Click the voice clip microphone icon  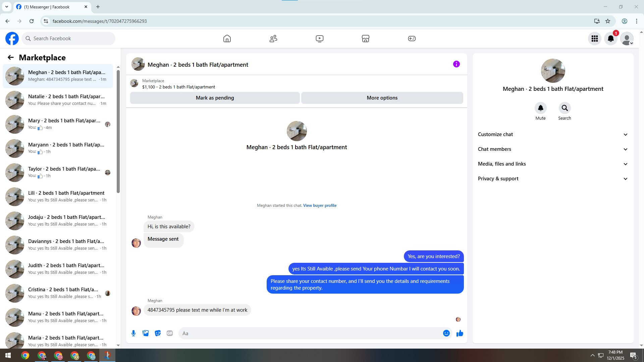point(133,333)
